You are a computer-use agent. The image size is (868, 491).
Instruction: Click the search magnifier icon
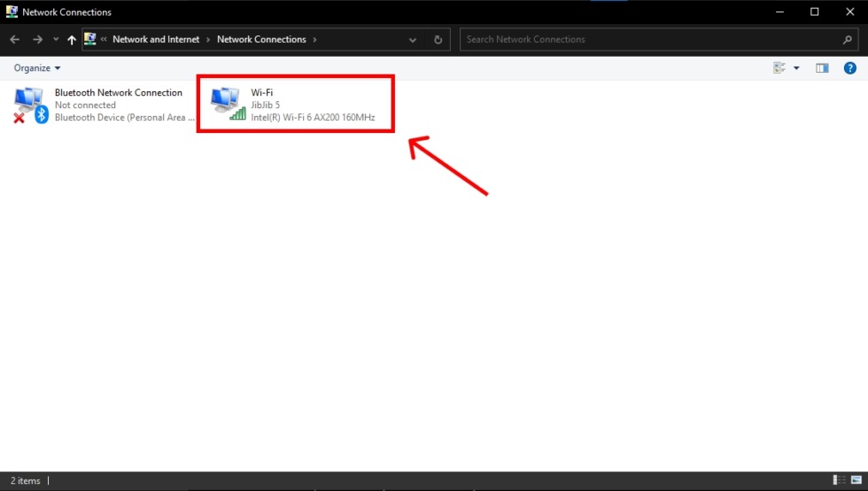coord(847,39)
